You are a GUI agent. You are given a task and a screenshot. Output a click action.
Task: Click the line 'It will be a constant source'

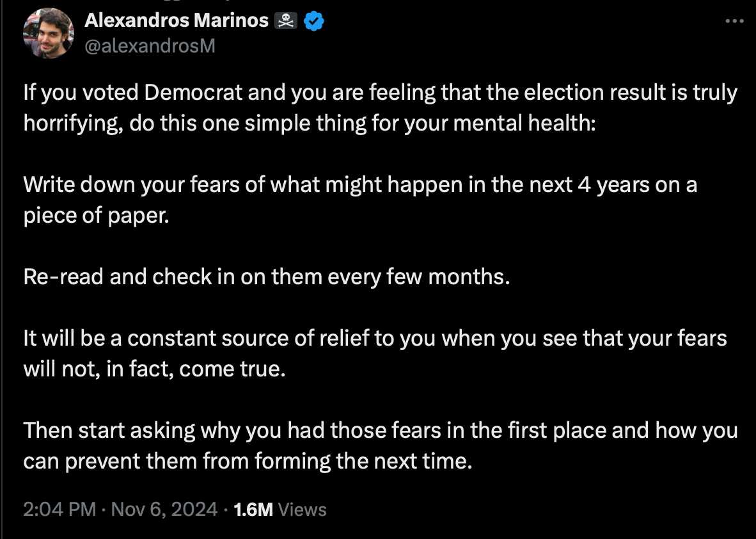pos(375,338)
